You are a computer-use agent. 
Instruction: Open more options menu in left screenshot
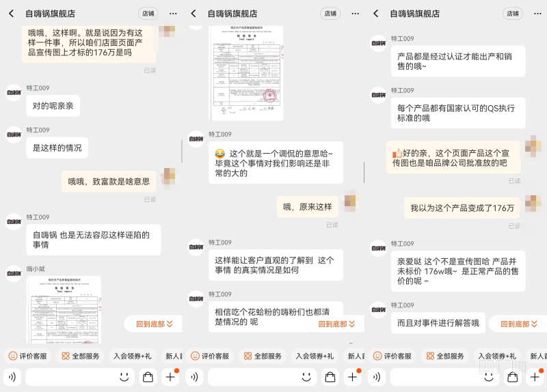(173, 14)
